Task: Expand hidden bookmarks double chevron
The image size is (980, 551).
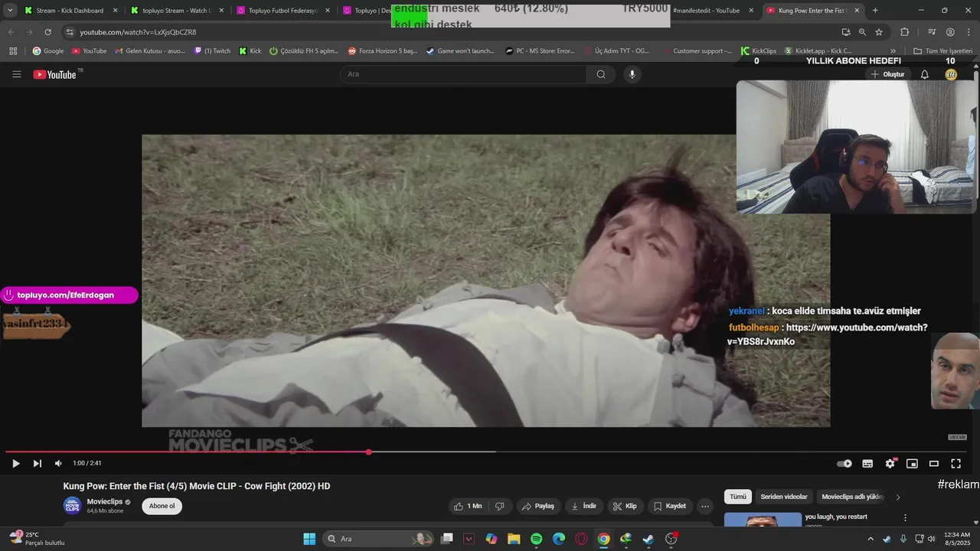Action: [x=893, y=51]
